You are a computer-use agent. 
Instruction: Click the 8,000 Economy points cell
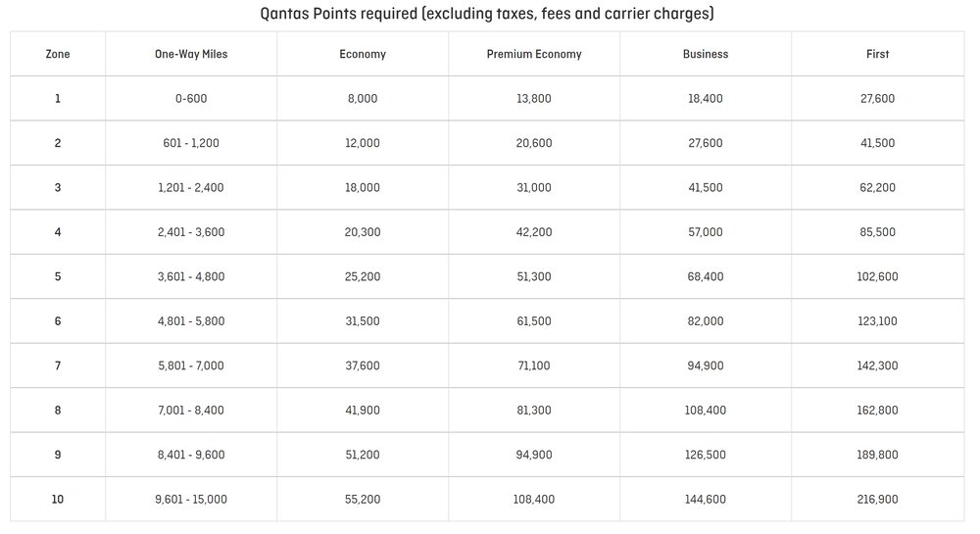[x=363, y=99]
